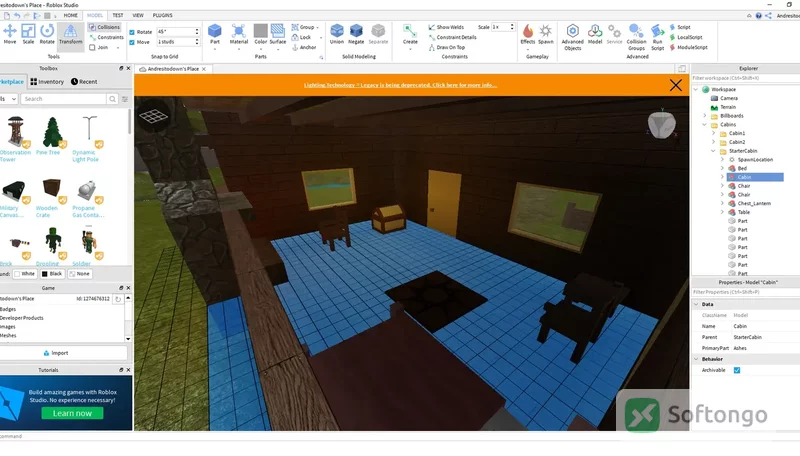Toggle the Rotate snap checkbox
Viewport: 800px width, 456px height.
pos(132,32)
